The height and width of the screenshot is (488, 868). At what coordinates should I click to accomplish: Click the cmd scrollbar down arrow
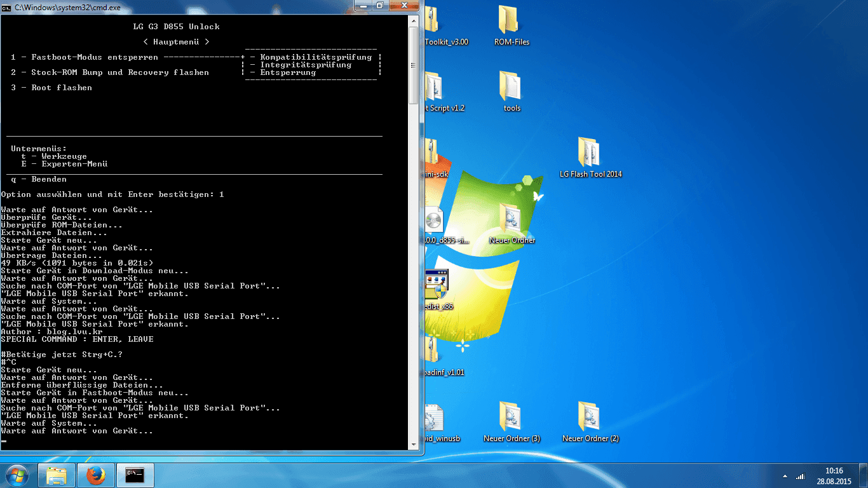tap(413, 444)
